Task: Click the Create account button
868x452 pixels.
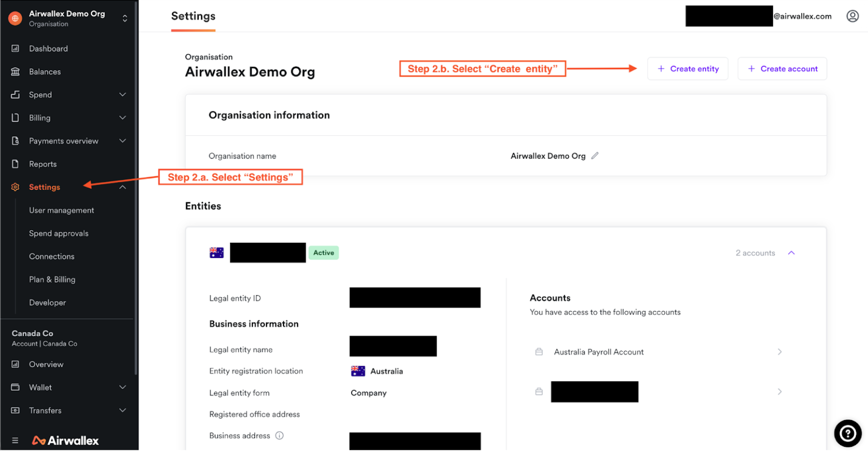Action: [782, 69]
